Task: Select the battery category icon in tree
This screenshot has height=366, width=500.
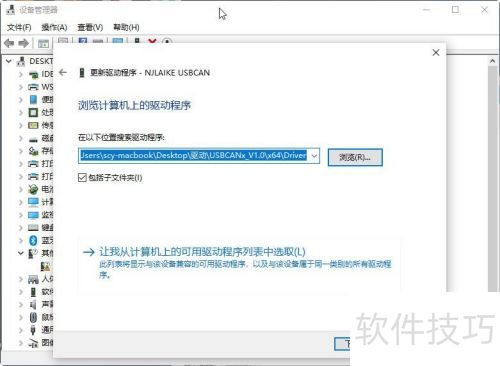Action: [33, 189]
